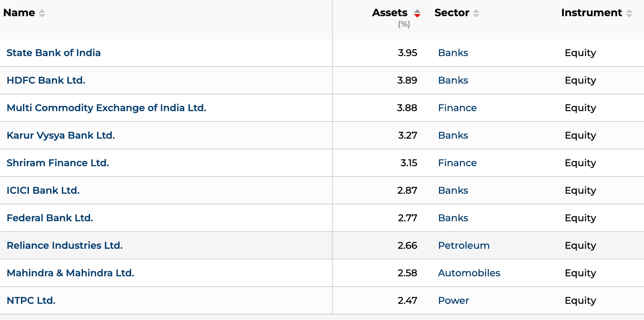
Task: Click Mahindra & Mahindra Ltd. link
Action: pos(71,273)
